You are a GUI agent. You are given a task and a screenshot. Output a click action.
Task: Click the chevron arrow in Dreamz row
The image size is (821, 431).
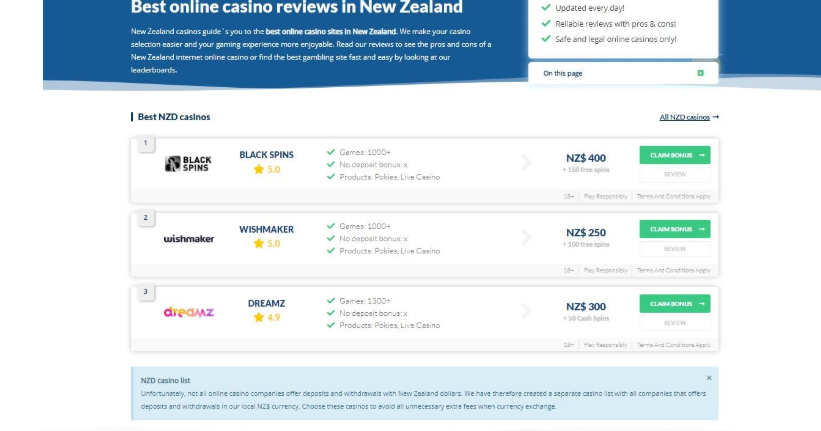pos(527,311)
